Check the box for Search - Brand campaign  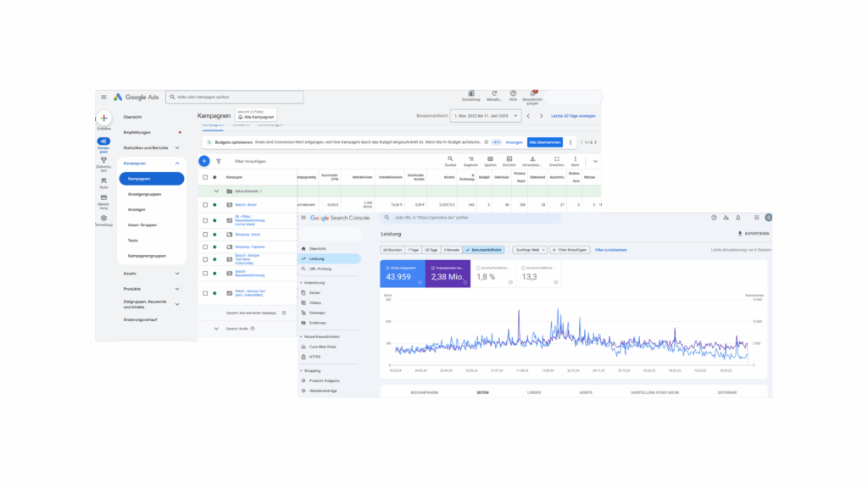[205, 205]
